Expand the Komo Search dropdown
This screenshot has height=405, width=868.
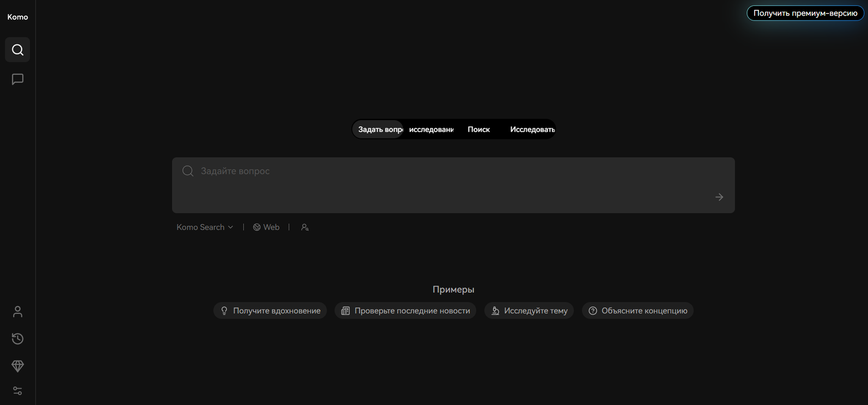point(205,227)
